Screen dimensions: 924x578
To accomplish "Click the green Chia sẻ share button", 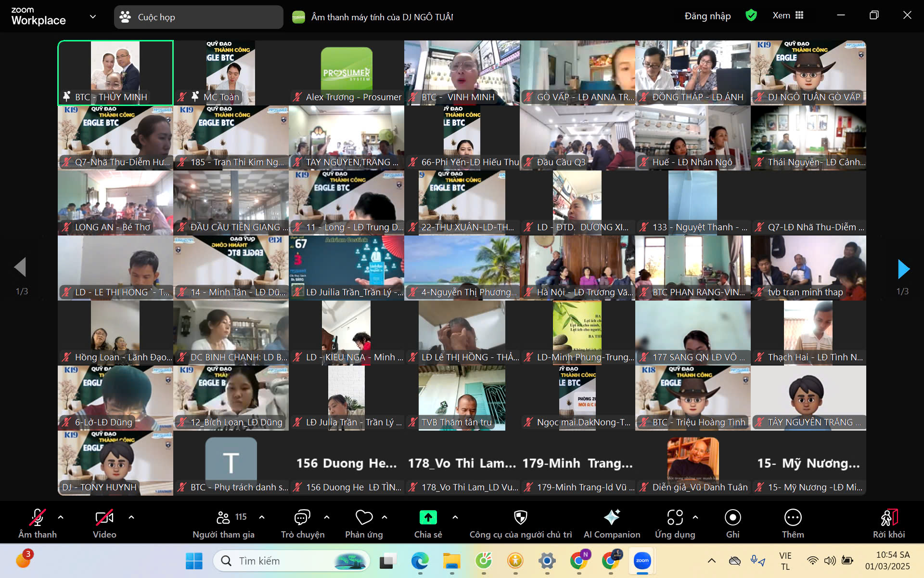I will tap(428, 518).
